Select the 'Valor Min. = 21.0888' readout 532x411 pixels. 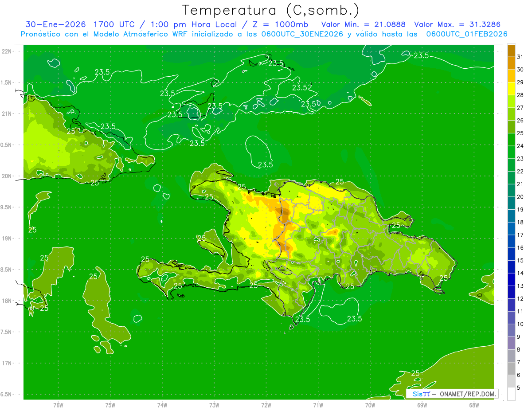pos(364,24)
